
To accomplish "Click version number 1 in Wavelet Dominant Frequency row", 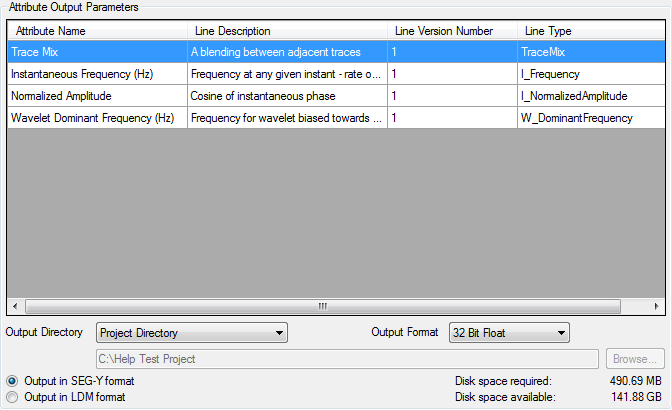I will (x=452, y=118).
